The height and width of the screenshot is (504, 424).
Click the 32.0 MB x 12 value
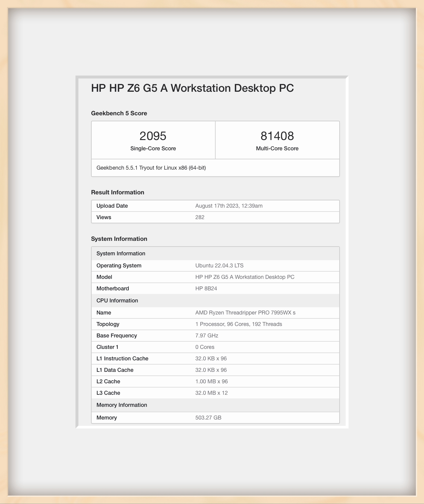point(212,393)
